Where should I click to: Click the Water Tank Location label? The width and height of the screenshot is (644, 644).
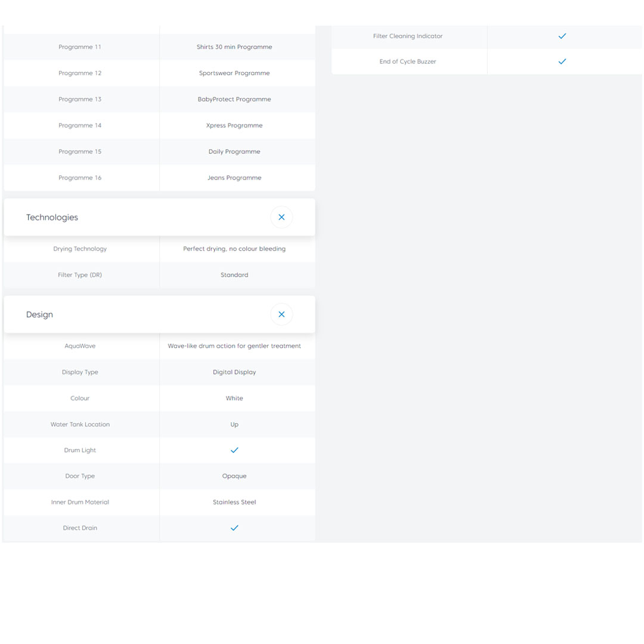click(x=80, y=425)
